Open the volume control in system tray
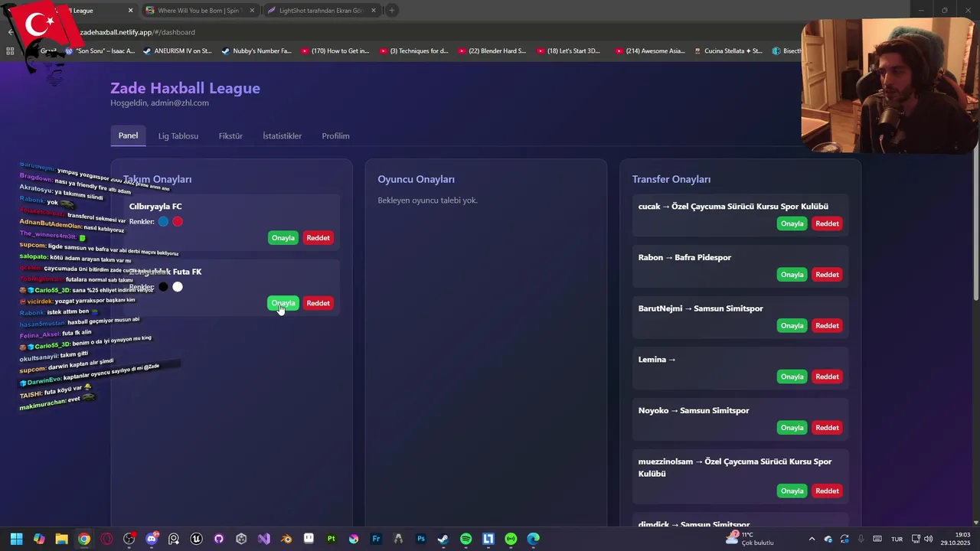The height and width of the screenshot is (551, 980). click(929, 539)
